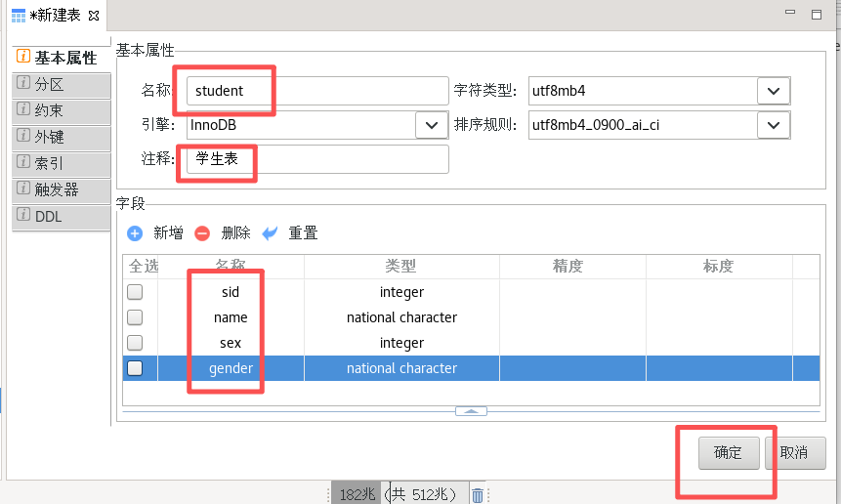Switch to the DDL tab
The height and width of the screenshot is (504, 841).
pos(61,217)
